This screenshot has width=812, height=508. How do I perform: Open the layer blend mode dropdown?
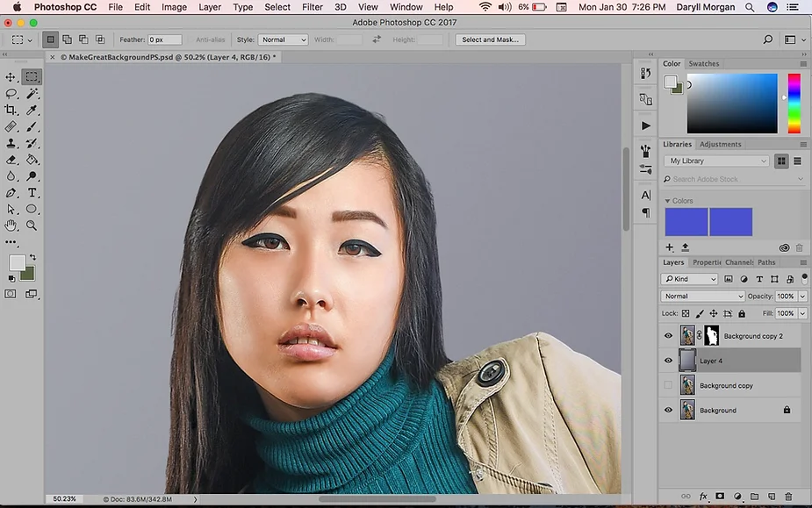click(x=702, y=297)
